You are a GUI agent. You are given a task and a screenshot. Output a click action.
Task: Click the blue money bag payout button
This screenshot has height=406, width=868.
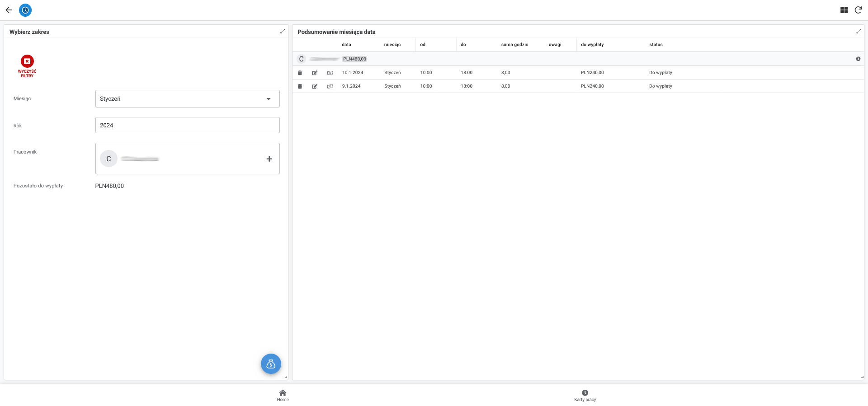click(271, 364)
